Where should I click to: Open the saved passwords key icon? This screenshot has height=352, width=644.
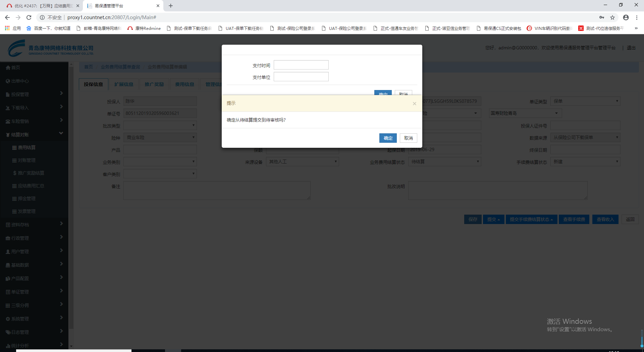[602, 17]
